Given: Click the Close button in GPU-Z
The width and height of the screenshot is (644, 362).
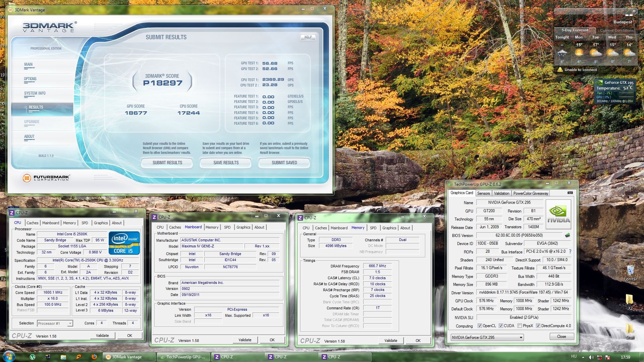Looking at the screenshot, I should click(561, 337).
